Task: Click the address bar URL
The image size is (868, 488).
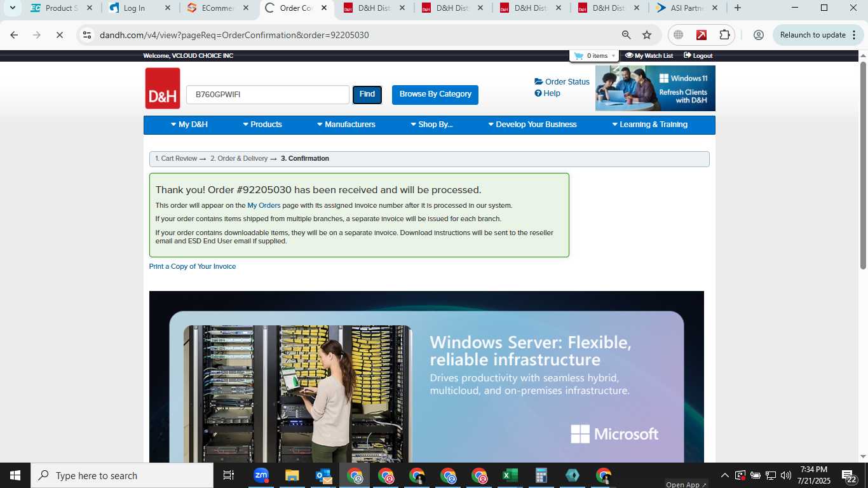Action: click(x=234, y=35)
